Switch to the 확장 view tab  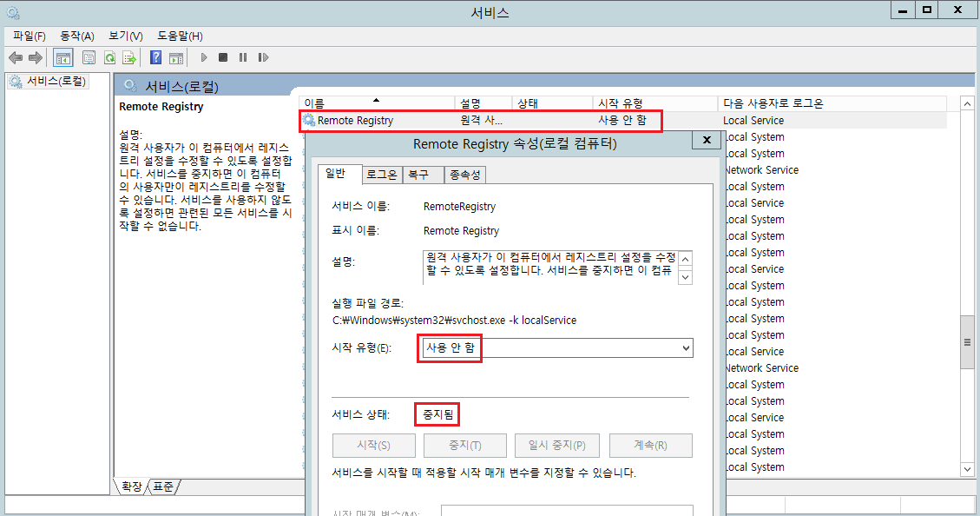[x=132, y=486]
